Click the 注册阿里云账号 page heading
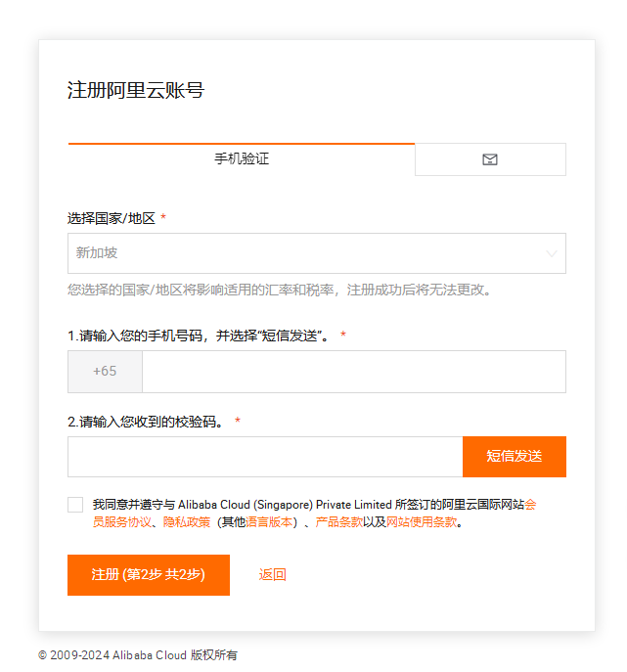 point(136,90)
